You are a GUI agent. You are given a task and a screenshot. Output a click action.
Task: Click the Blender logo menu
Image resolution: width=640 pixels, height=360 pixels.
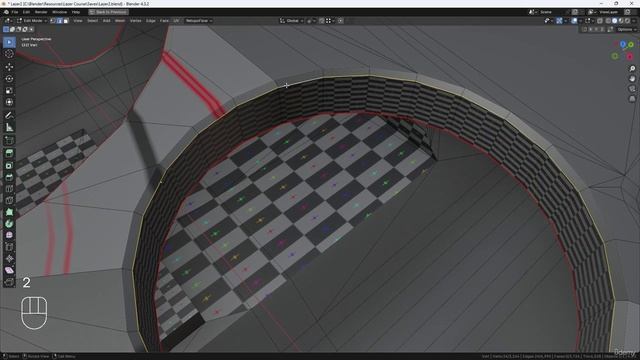[6, 12]
